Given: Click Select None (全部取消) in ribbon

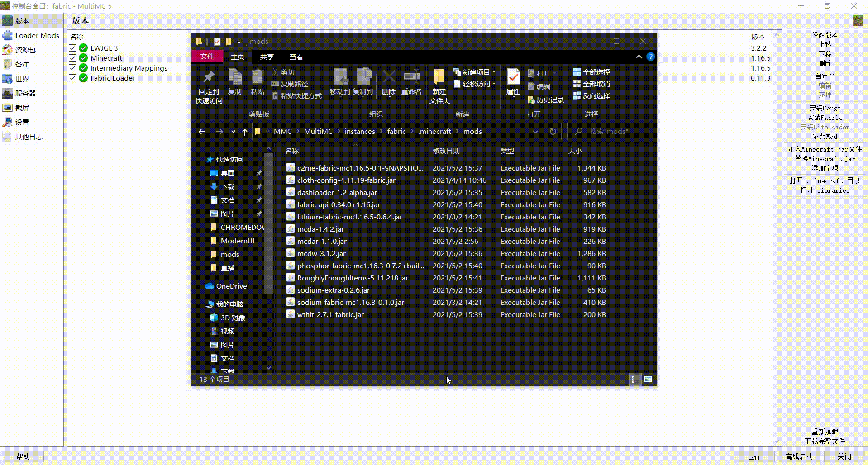Looking at the screenshot, I should [591, 84].
